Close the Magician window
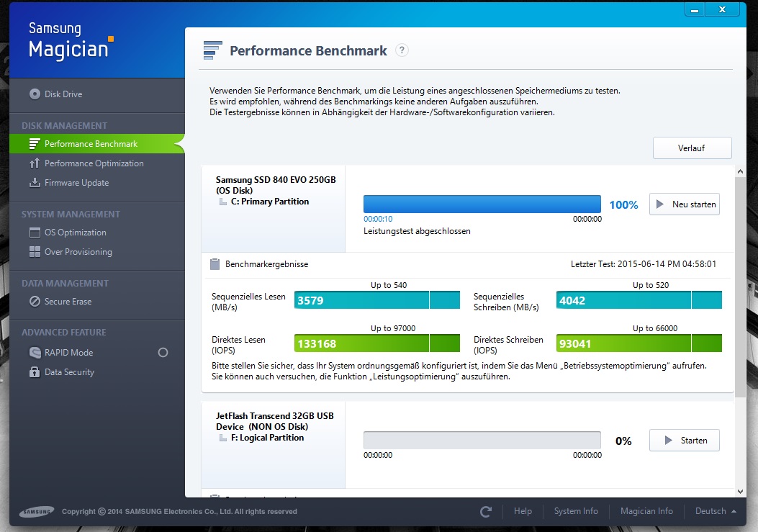 click(722, 9)
